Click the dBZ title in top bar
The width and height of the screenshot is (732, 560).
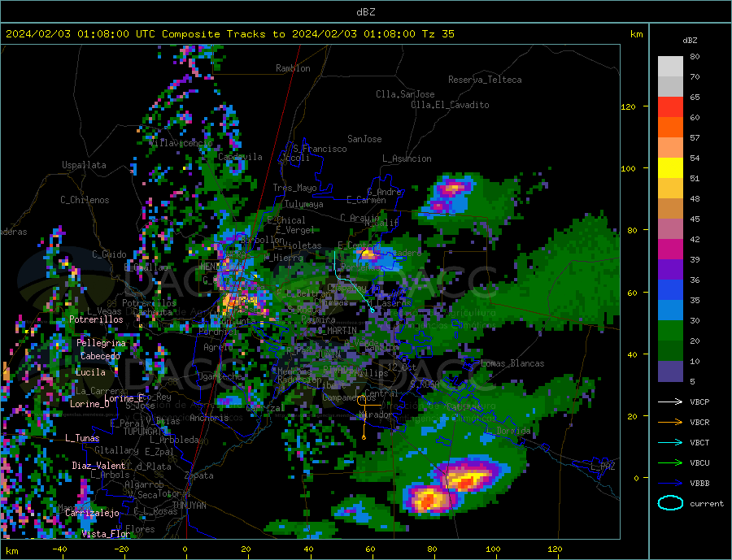pyautogui.click(x=365, y=12)
